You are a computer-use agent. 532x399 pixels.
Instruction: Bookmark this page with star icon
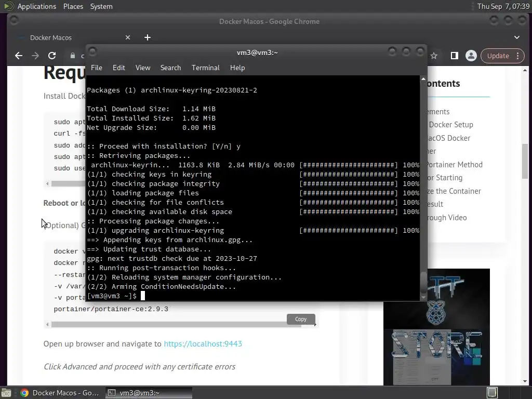[x=434, y=56]
